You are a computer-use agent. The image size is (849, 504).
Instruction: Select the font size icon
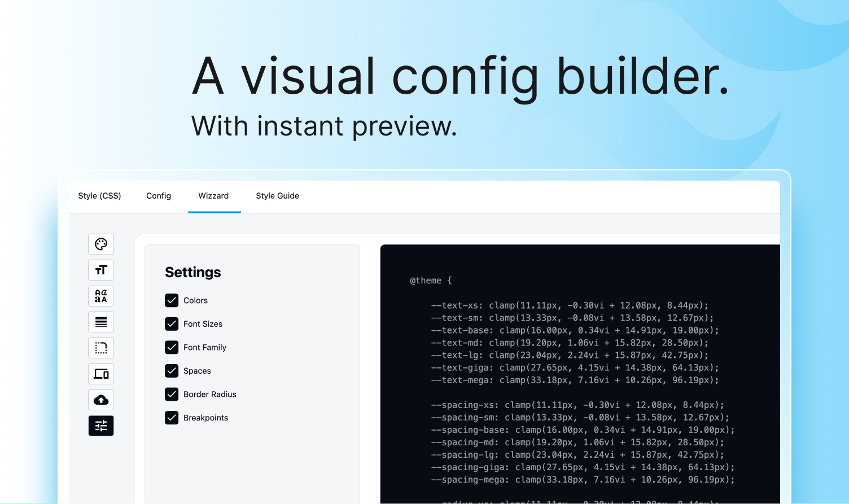click(x=101, y=270)
